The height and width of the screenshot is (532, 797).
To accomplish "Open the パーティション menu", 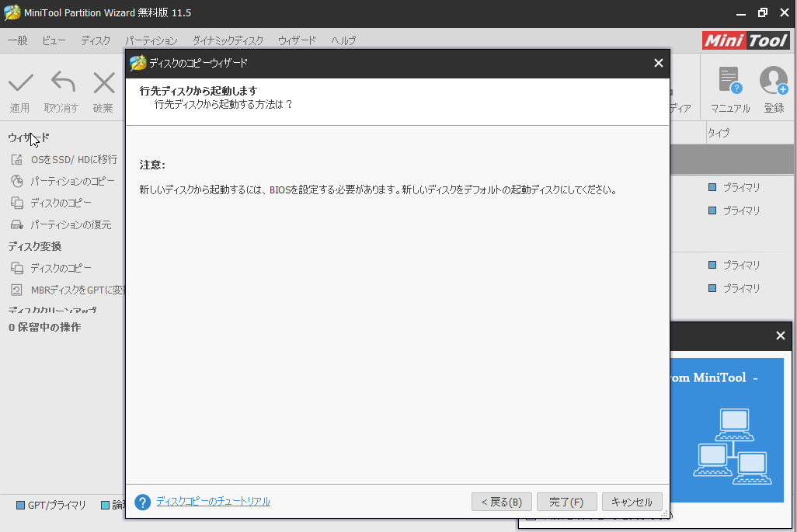I will coord(151,40).
